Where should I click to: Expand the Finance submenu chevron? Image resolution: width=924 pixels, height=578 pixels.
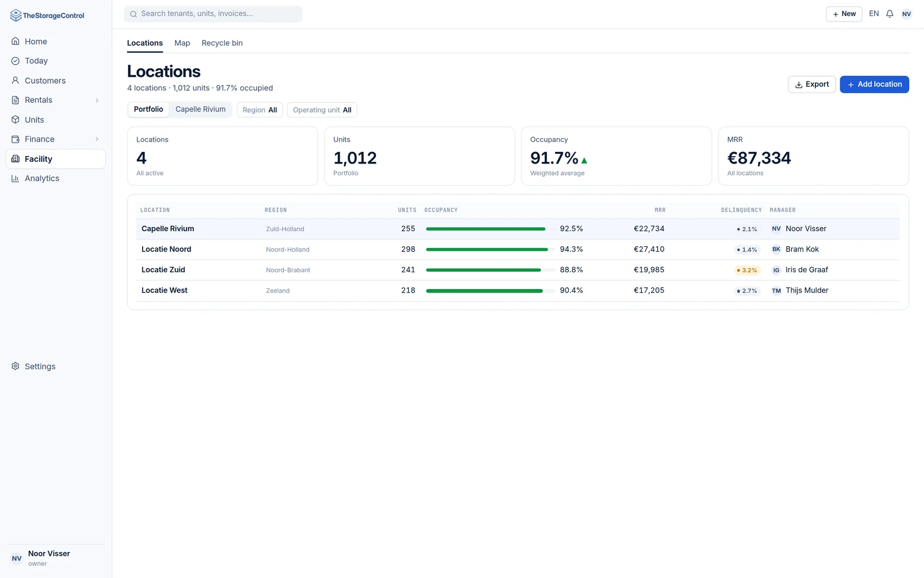click(97, 139)
